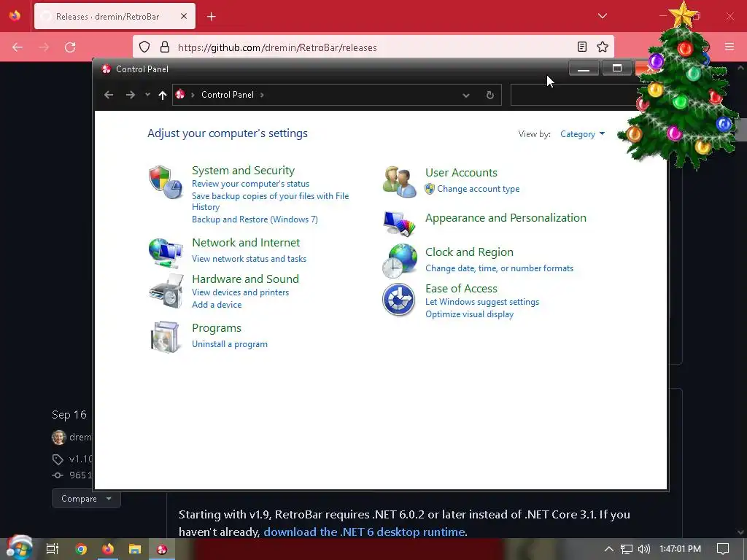Expand the Control Panel breadcrumb chevron
This screenshot has height=560, width=747.
(262, 95)
